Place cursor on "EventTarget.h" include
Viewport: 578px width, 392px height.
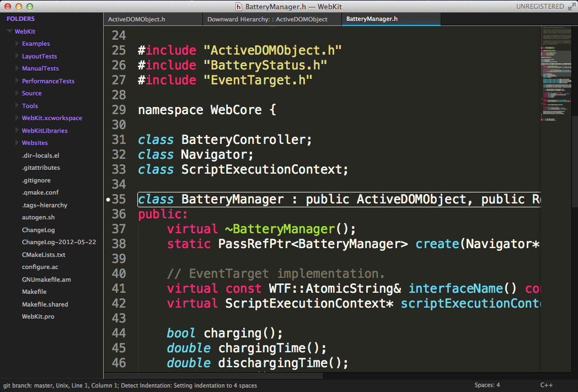click(x=258, y=80)
